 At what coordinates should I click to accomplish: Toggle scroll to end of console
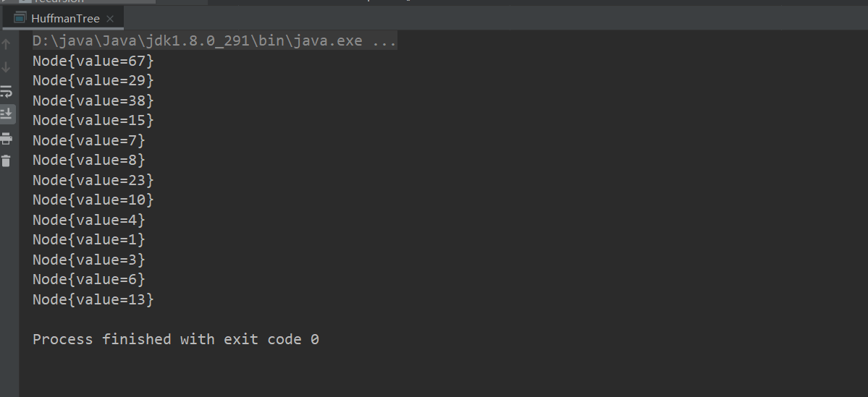point(6,114)
